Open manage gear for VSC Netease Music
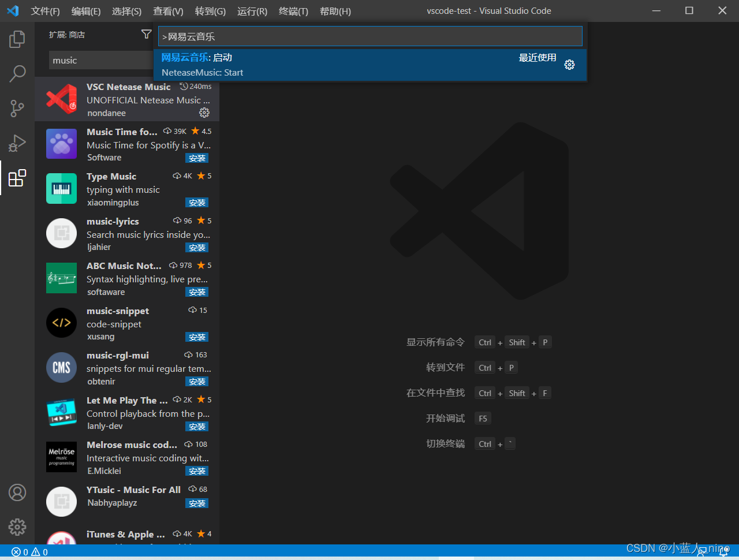Screen dimensions: 739x560 coord(204,113)
